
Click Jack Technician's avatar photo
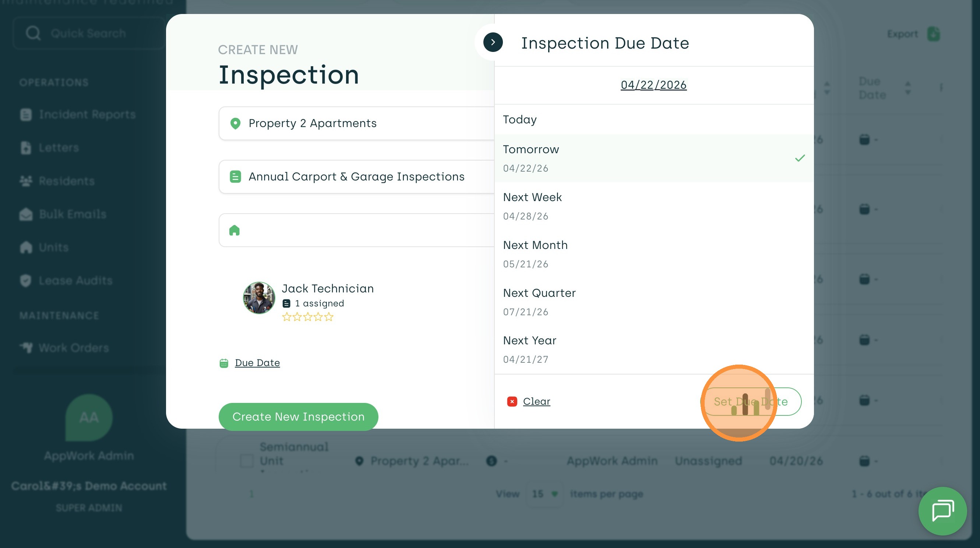tap(259, 298)
